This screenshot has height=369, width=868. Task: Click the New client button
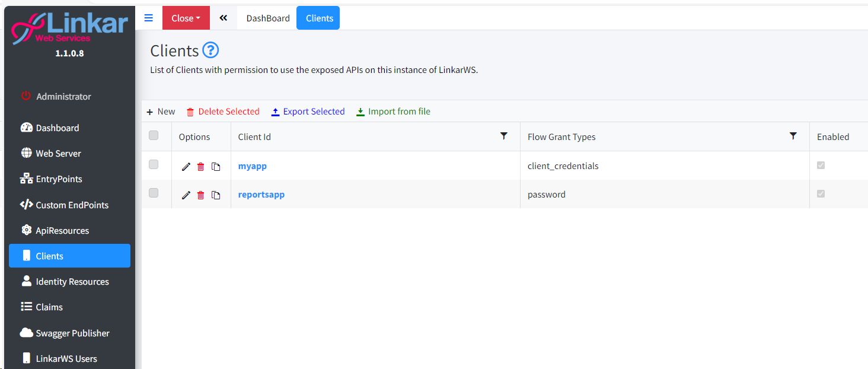[161, 112]
